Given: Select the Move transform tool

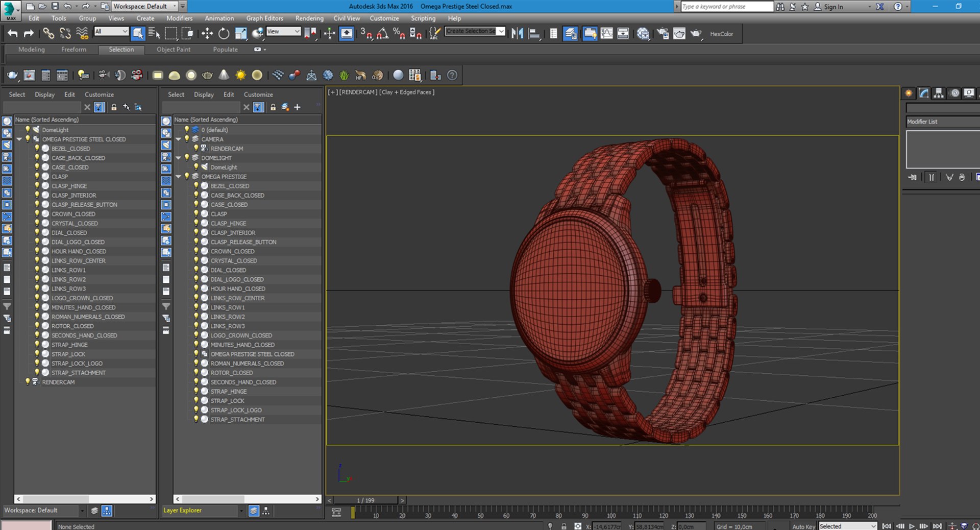Looking at the screenshot, I should [207, 34].
